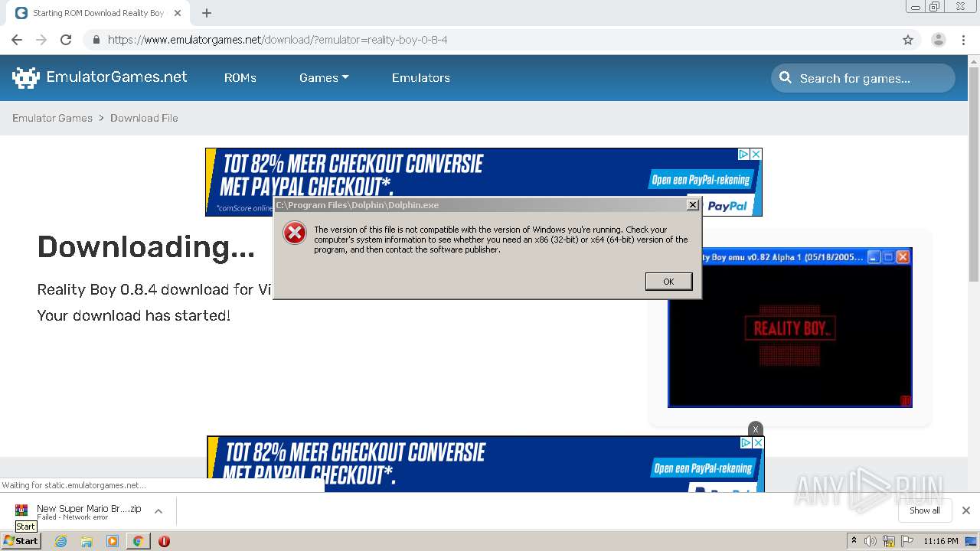Open AdChoices info on top banner
The height and width of the screenshot is (551, 980).
pos(743,155)
